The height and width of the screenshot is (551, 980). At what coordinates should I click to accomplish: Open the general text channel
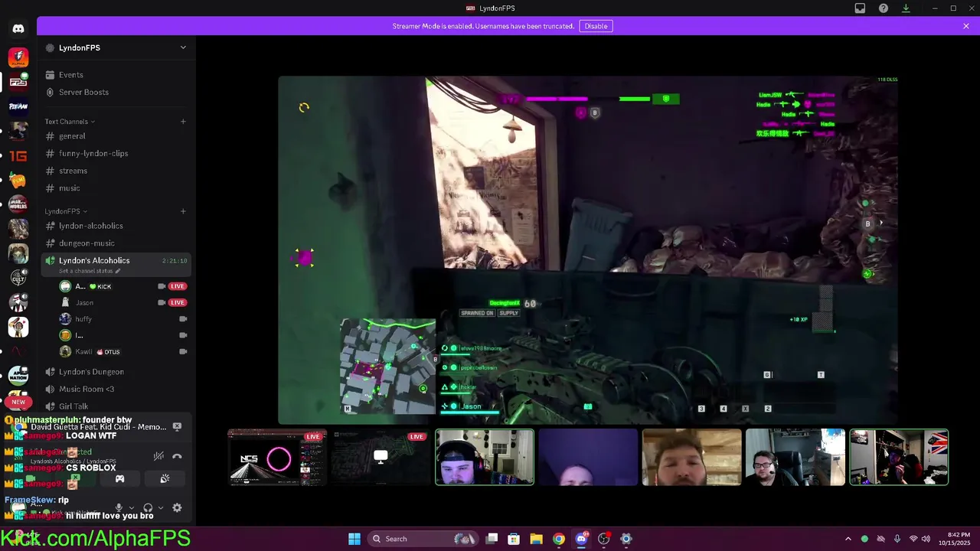116,136
